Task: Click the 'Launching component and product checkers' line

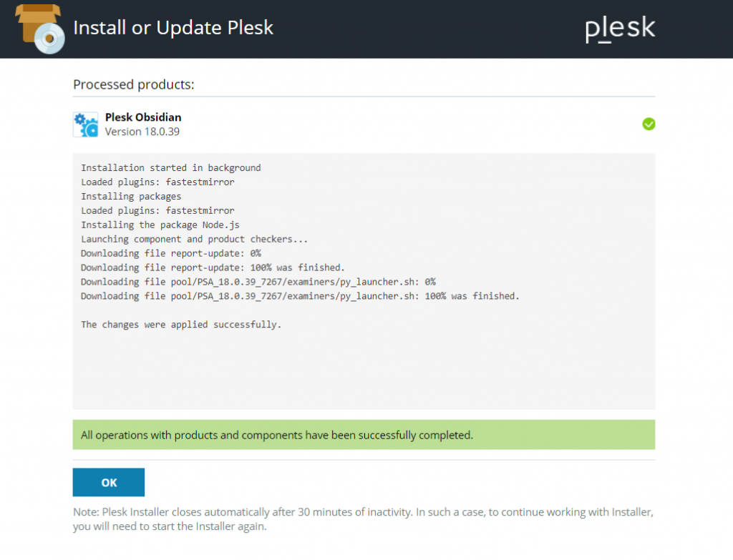Action: tap(194, 239)
